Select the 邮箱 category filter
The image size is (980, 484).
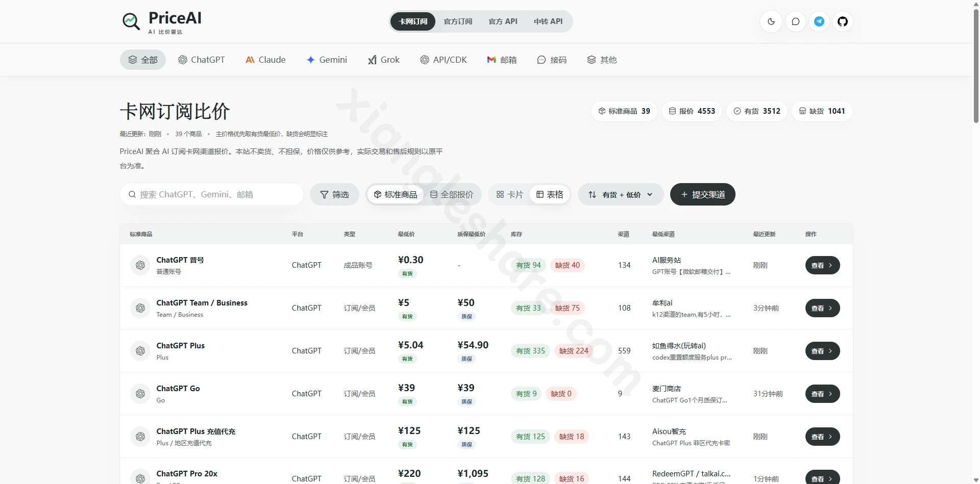point(502,60)
